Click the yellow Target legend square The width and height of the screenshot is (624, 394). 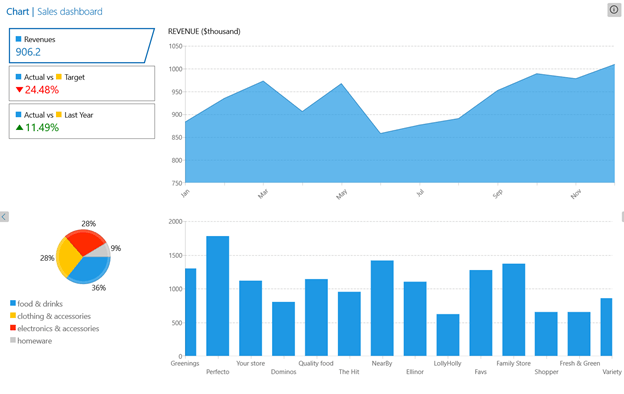(59, 77)
